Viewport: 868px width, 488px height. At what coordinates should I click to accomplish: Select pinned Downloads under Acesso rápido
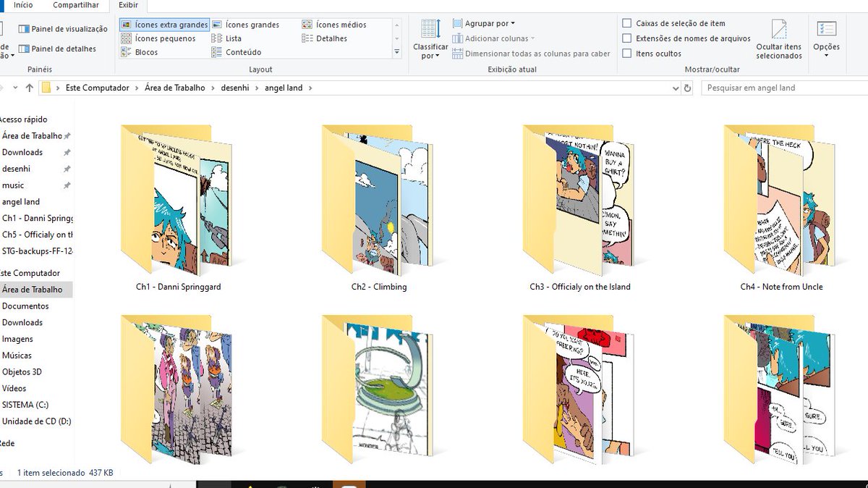click(22, 153)
